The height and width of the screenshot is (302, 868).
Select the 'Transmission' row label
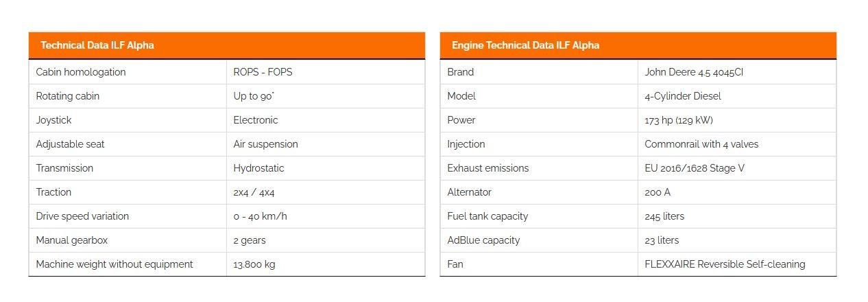64,168
